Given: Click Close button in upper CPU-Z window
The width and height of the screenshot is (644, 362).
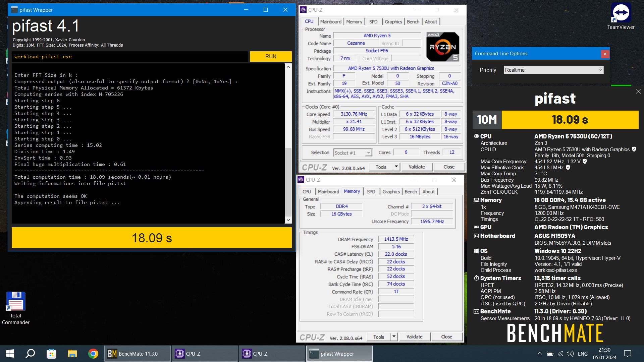Looking at the screenshot, I should 449,167.
